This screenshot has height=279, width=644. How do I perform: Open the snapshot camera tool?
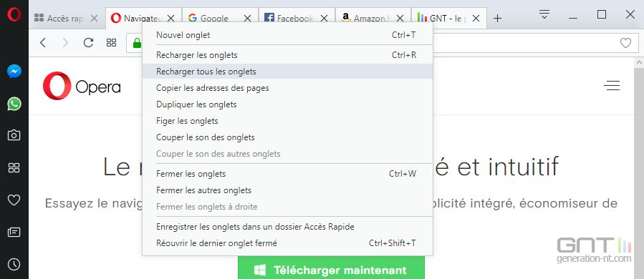(x=14, y=135)
